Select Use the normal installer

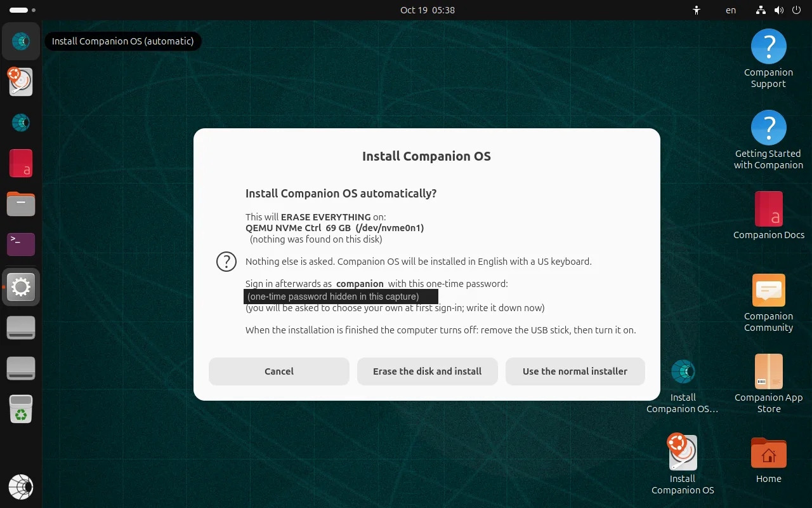coord(575,371)
